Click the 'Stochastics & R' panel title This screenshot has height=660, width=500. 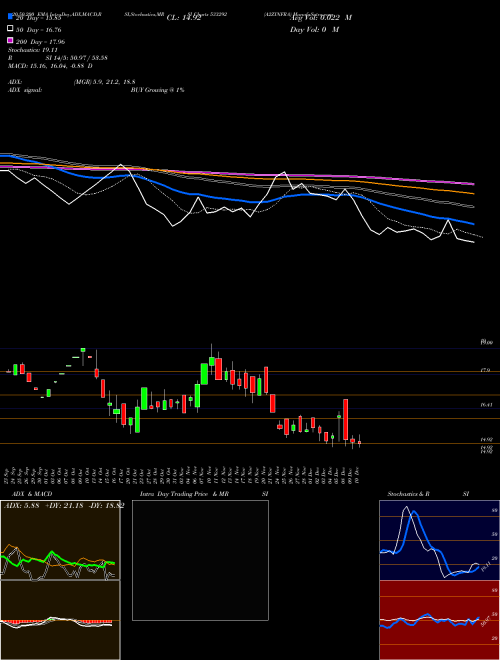click(408, 494)
